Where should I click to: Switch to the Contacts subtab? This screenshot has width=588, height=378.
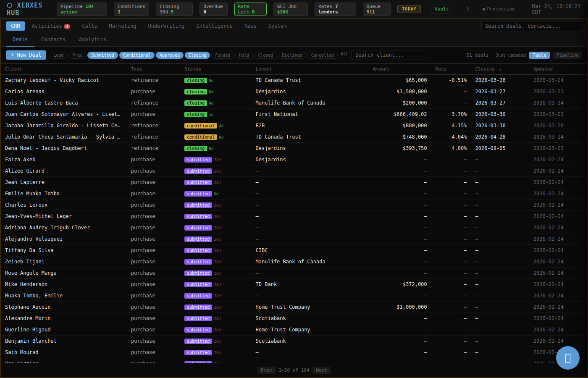click(53, 39)
